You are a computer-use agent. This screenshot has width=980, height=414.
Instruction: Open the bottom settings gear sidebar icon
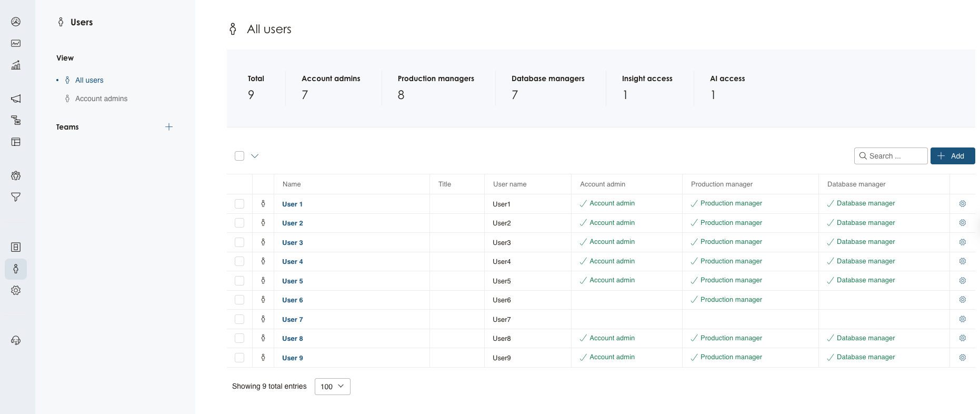click(x=16, y=290)
